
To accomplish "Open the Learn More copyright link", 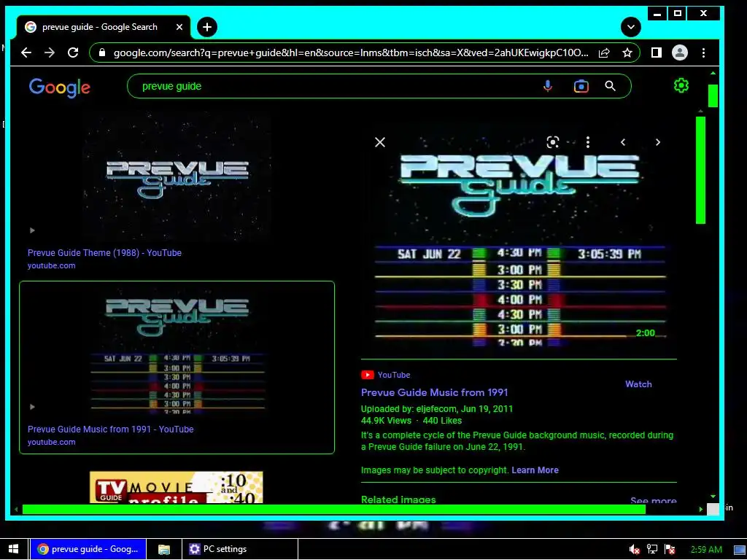I will tap(535, 470).
